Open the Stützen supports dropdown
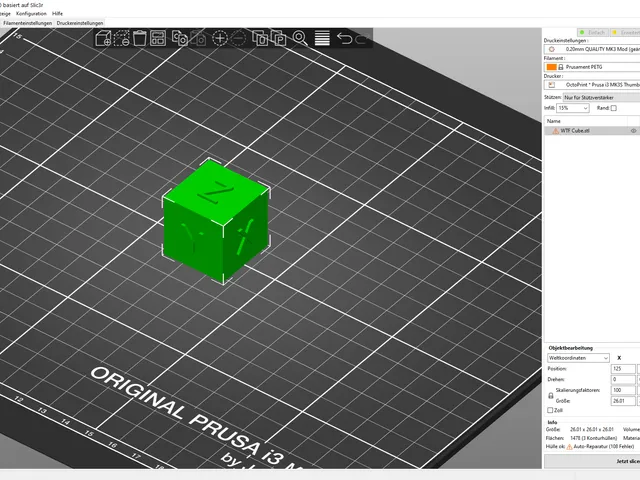 [602, 98]
